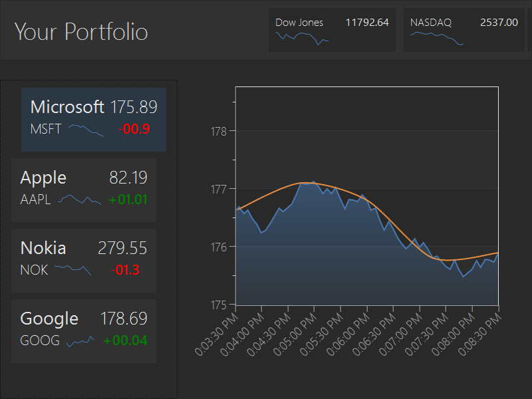Screen dimensions: 532x399
Task: Click the 0:06:30 PM time axis label
Action: pyautogui.click(x=374, y=334)
